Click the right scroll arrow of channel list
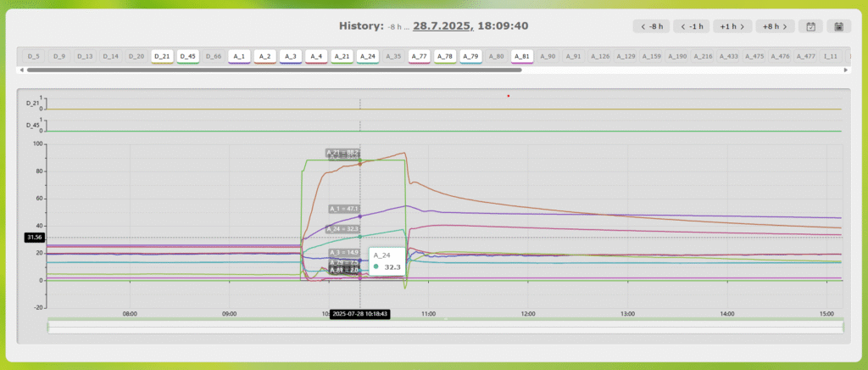Screen dimensions: 868x370 tap(845, 70)
